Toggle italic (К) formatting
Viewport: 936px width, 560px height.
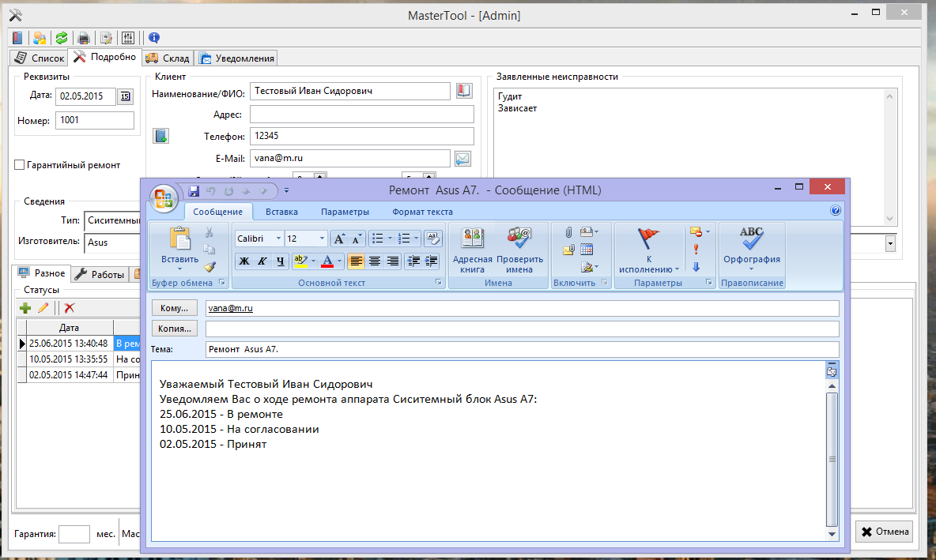coord(262,261)
